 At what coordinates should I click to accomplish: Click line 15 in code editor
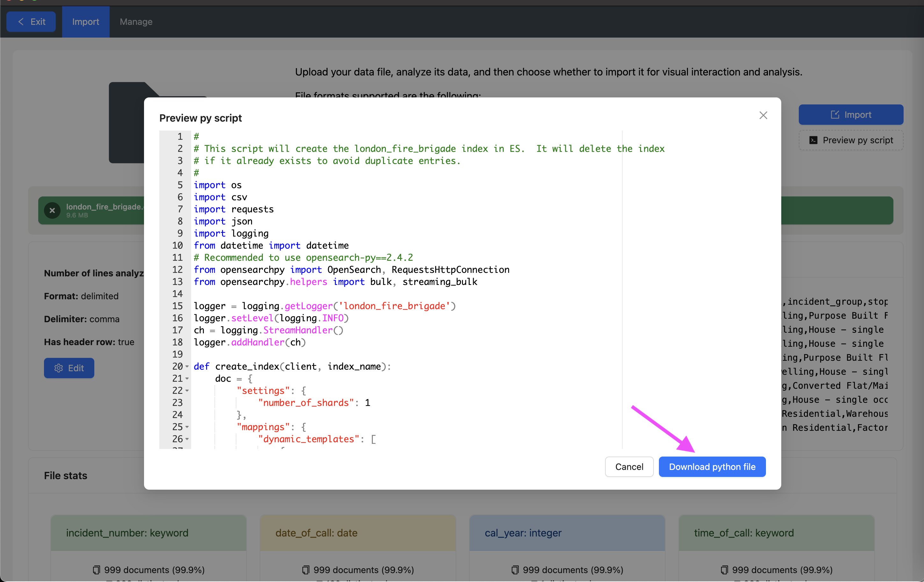[x=324, y=306]
